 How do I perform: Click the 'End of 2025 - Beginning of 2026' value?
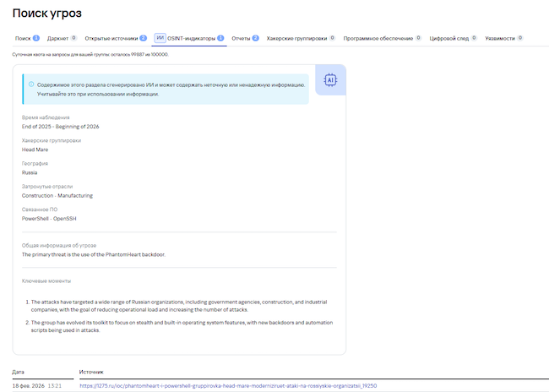(x=60, y=127)
